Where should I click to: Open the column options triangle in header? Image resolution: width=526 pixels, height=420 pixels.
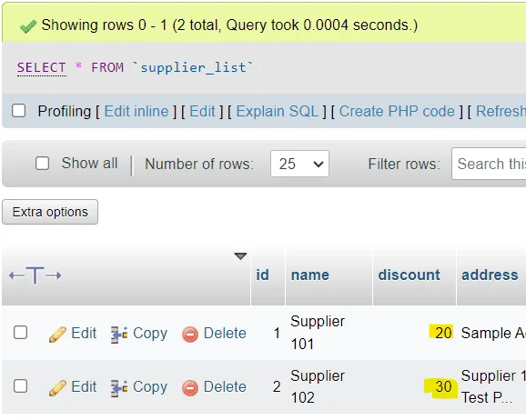[240, 256]
